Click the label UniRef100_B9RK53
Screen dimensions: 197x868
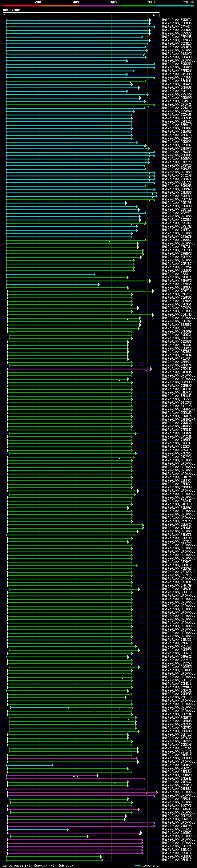177,64
